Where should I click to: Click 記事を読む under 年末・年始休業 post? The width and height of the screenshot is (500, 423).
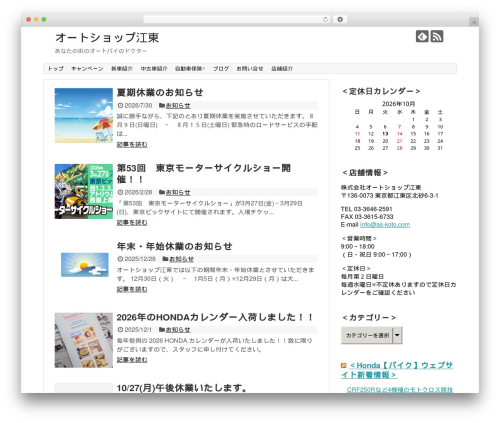132,289
